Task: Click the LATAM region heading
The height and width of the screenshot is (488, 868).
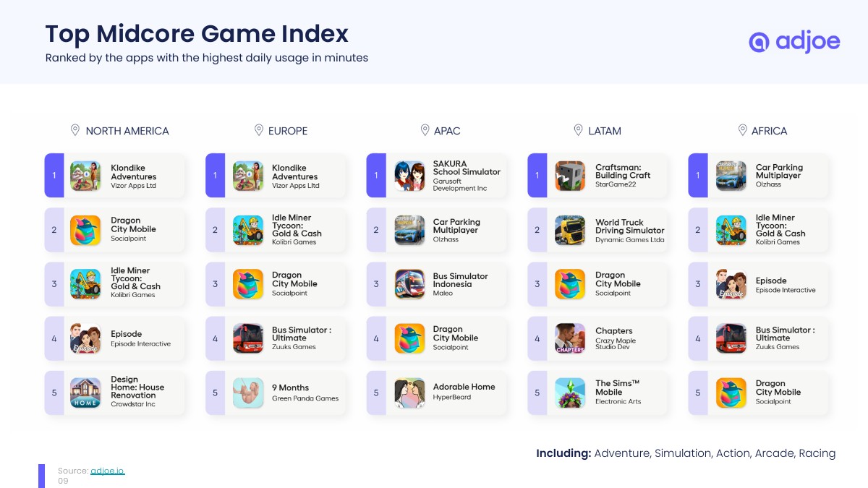Action: 605,131
